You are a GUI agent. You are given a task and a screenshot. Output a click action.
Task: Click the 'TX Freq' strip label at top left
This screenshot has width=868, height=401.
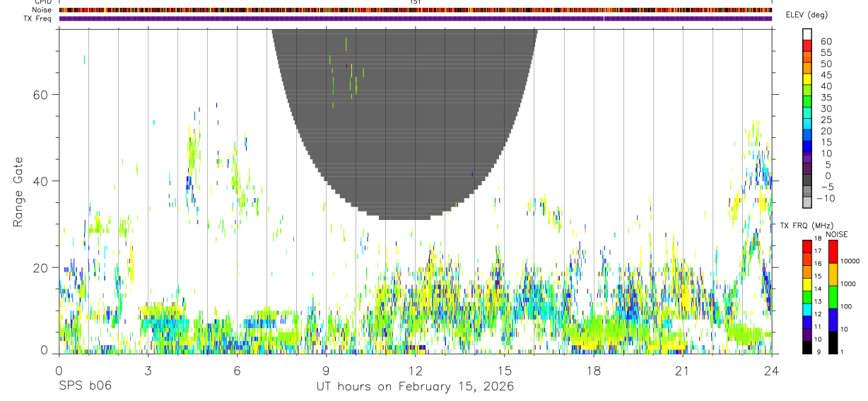tap(38, 18)
